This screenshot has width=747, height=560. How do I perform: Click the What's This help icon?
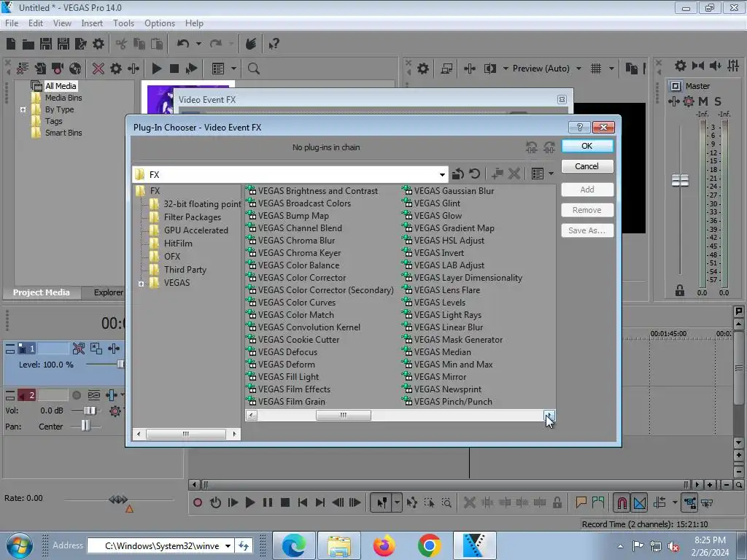pos(274,44)
